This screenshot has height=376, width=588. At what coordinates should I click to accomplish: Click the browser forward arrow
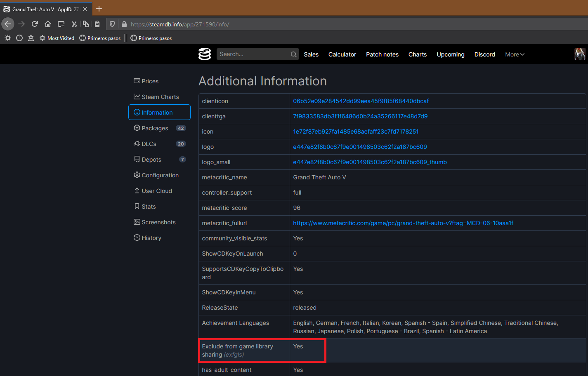coord(21,24)
